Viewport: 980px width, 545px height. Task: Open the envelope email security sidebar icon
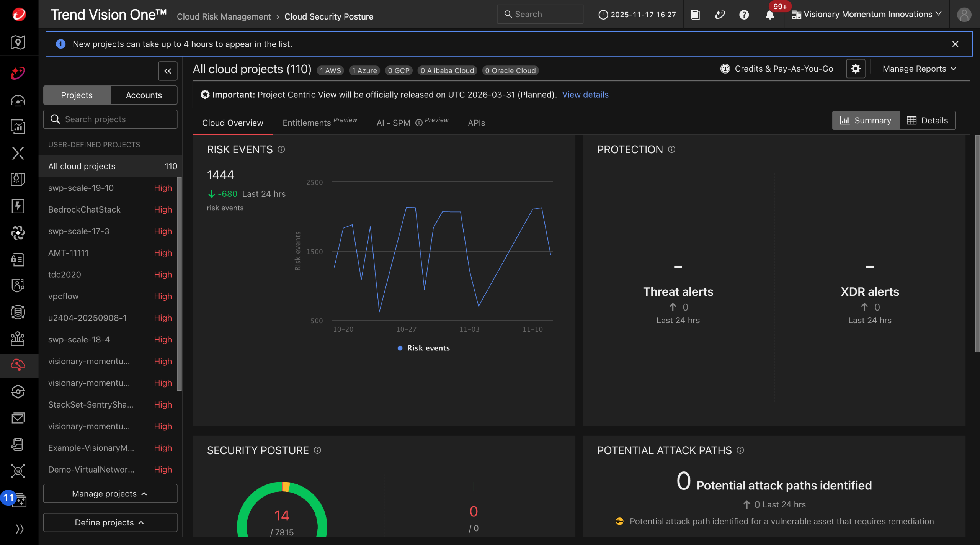pos(18,418)
